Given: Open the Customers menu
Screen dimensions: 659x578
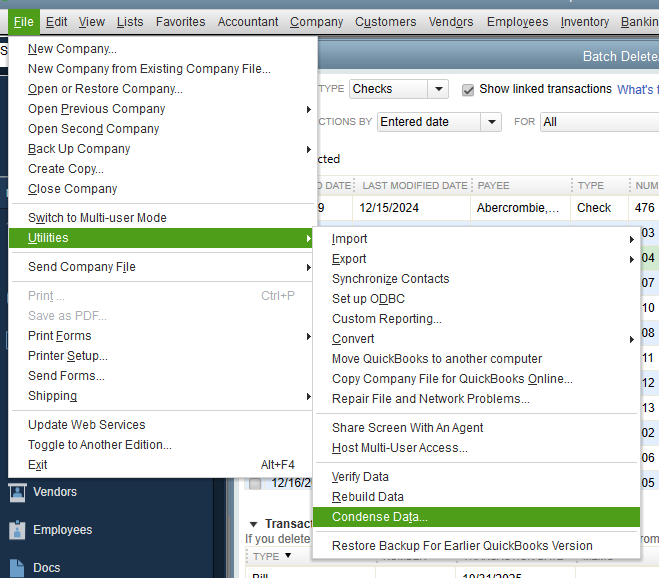Looking at the screenshot, I should point(385,22).
